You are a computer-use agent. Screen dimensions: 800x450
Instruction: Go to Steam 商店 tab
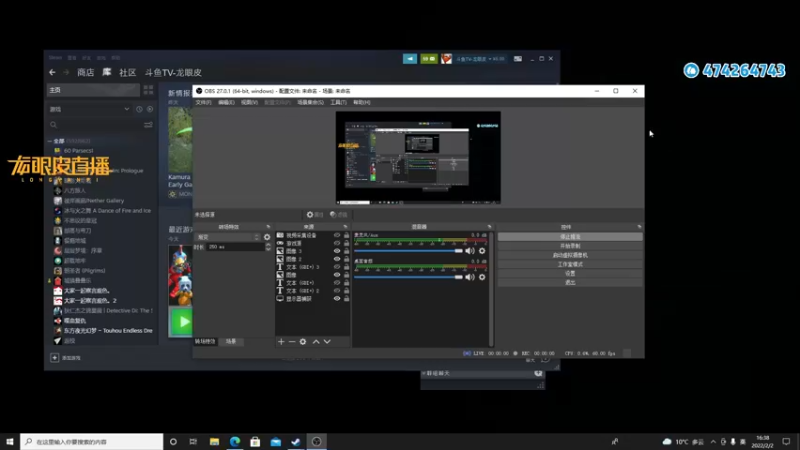pyautogui.click(x=86, y=72)
